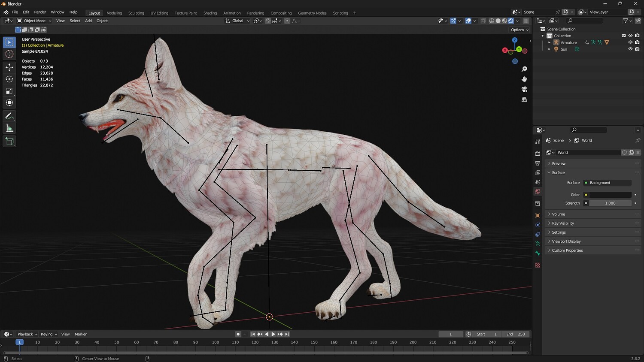Hide the Armature in viewport
This screenshot has height=362, width=644.
coord(630,42)
